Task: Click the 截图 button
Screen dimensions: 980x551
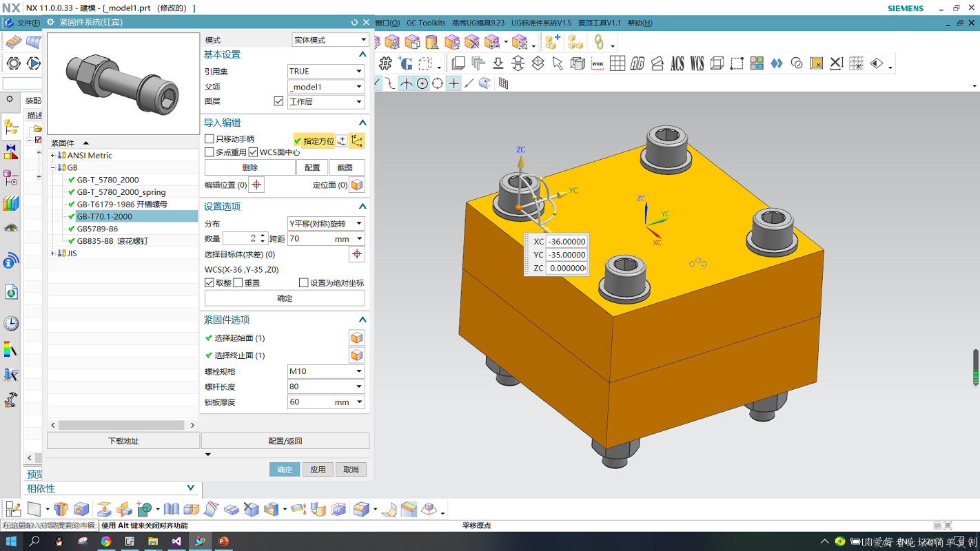Action: tap(346, 167)
